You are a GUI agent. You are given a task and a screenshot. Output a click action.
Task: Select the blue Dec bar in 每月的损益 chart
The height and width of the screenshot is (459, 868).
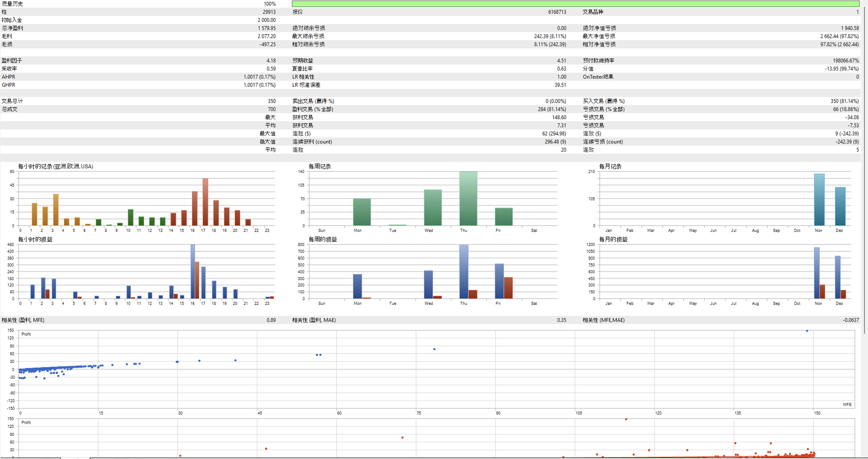[x=838, y=277]
